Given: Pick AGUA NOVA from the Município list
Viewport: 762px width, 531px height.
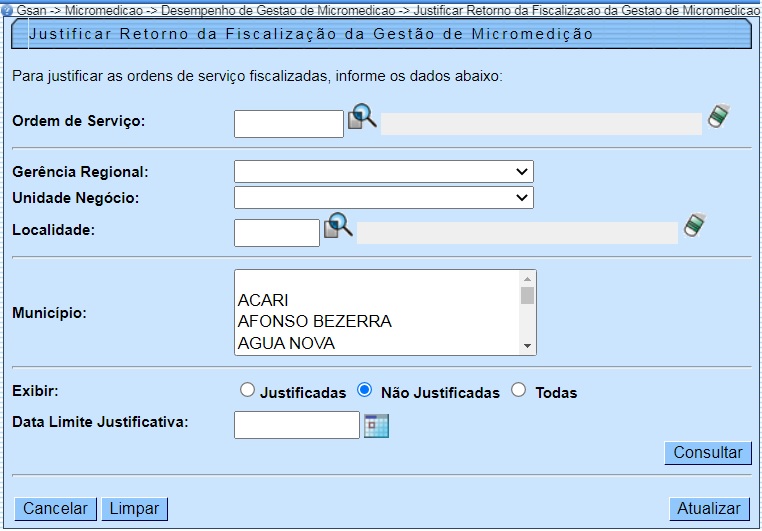Looking at the screenshot, I should (x=286, y=343).
